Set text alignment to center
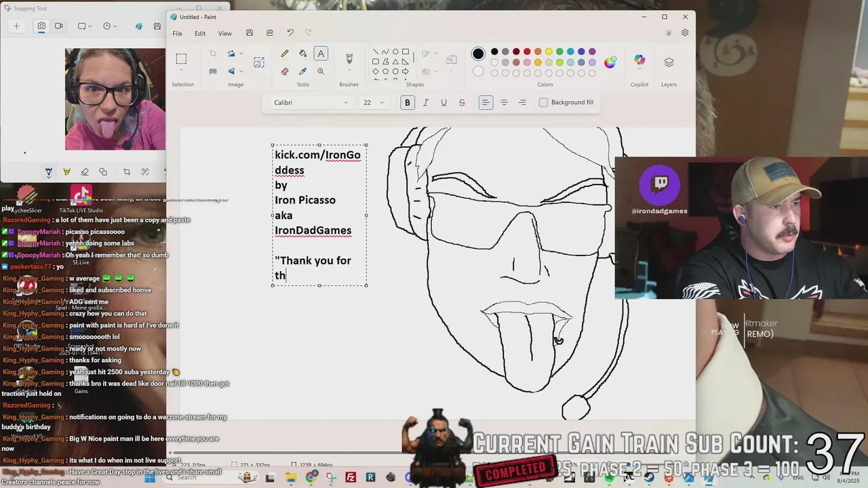Viewport: 868px width, 488px height. click(504, 102)
